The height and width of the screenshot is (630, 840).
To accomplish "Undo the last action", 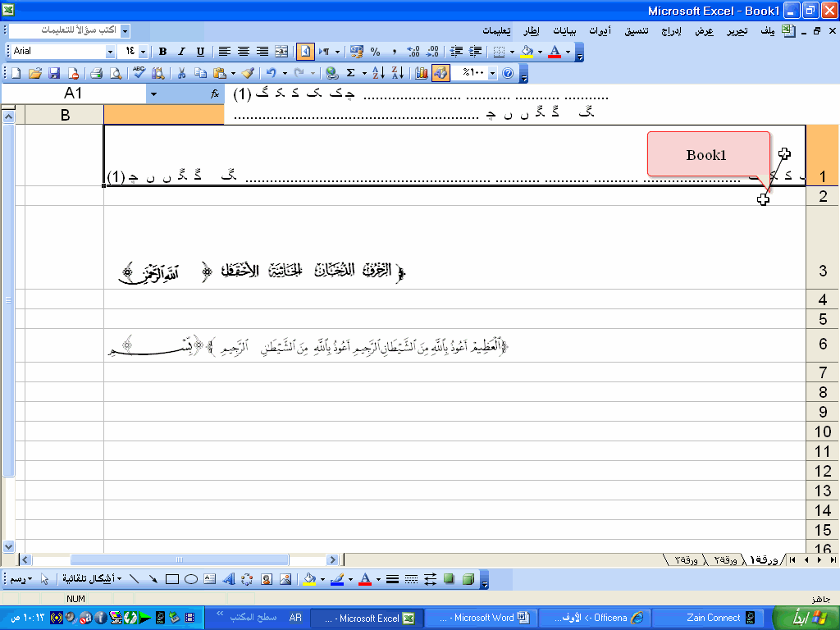I will point(272,73).
